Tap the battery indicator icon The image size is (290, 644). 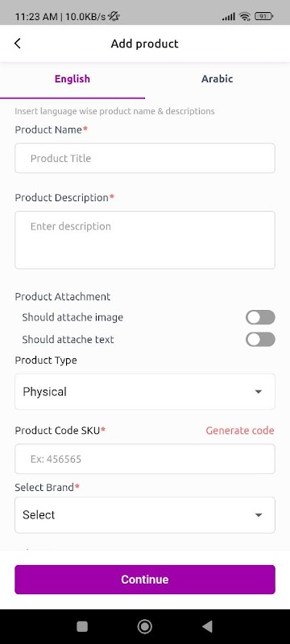click(263, 17)
